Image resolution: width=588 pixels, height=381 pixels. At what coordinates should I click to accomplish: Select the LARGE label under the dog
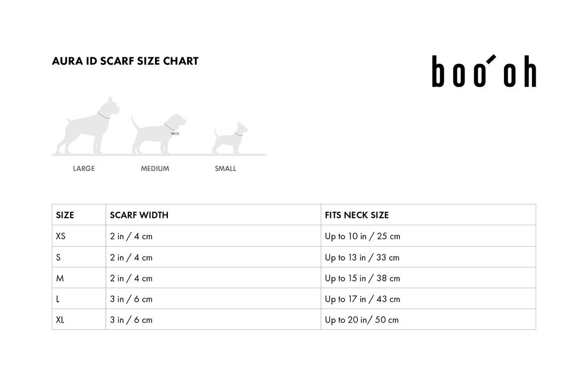point(84,169)
